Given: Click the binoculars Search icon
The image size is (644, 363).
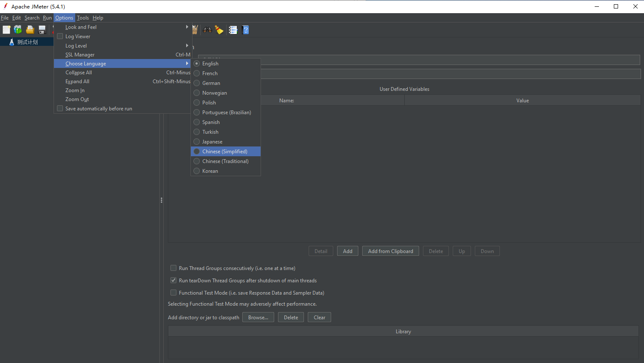Looking at the screenshot, I should [207, 30].
